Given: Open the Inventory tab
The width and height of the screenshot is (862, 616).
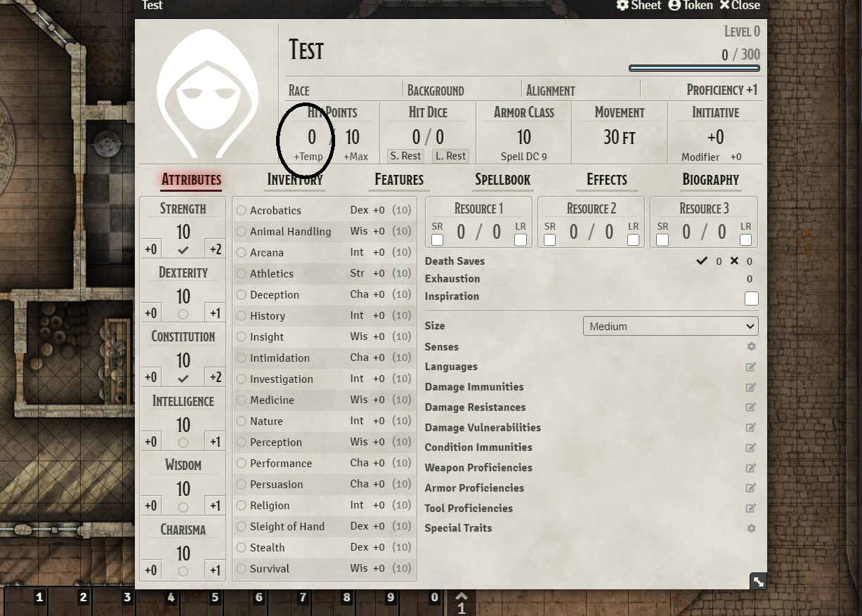Looking at the screenshot, I should [x=294, y=180].
